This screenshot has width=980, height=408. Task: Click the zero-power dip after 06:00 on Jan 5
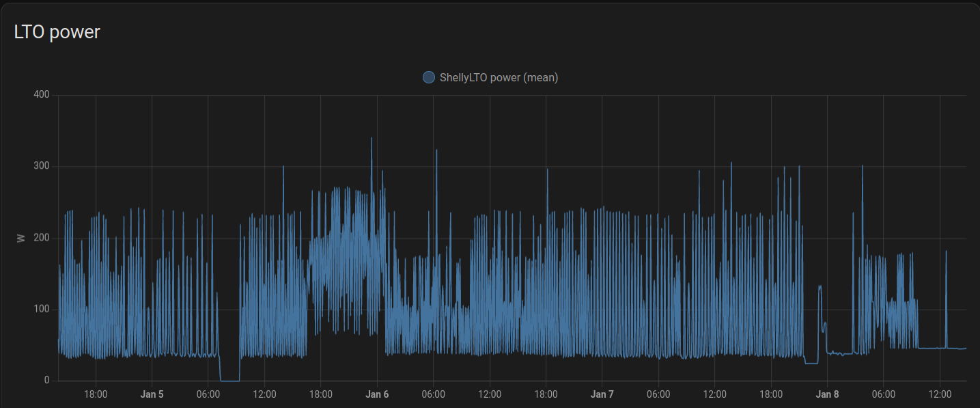tap(229, 380)
